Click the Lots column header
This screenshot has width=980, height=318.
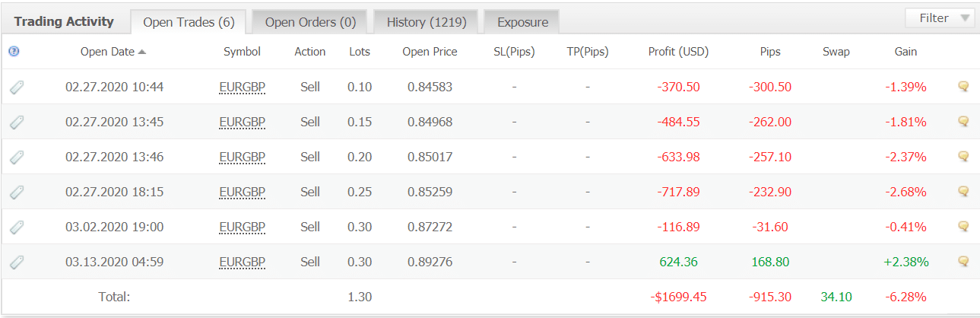(360, 52)
